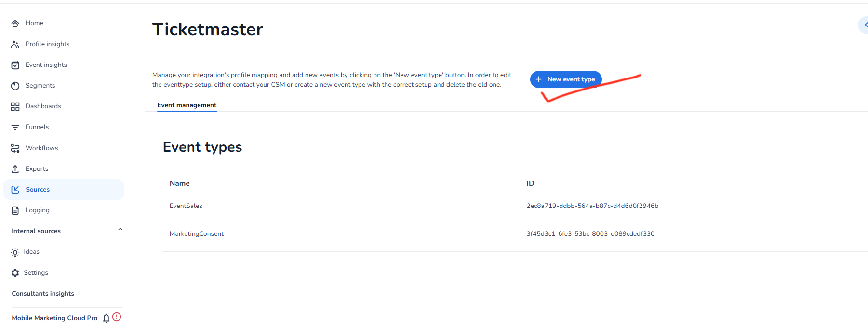Image resolution: width=868 pixels, height=323 pixels.
Task: Open the Consultants insights section
Action: tap(43, 294)
